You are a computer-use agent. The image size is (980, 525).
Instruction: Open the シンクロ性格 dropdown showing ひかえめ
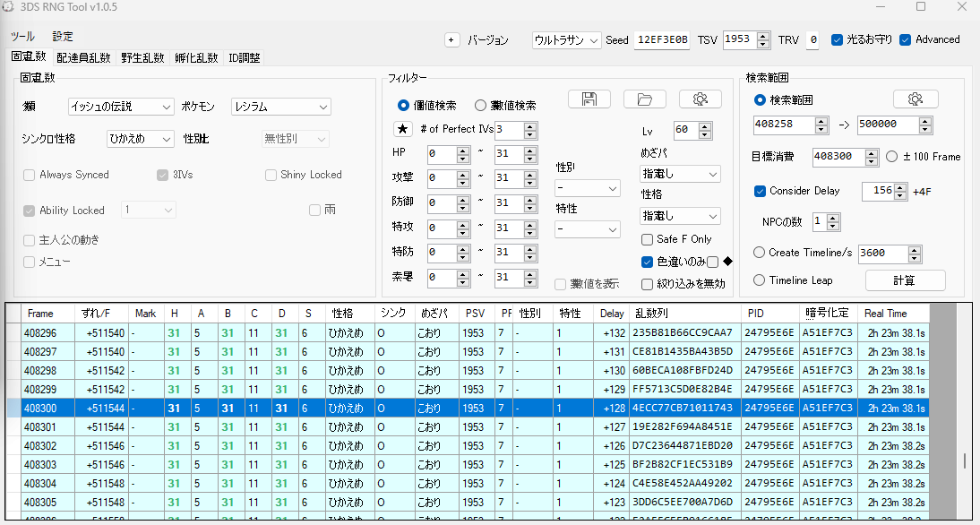click(140, 139)
